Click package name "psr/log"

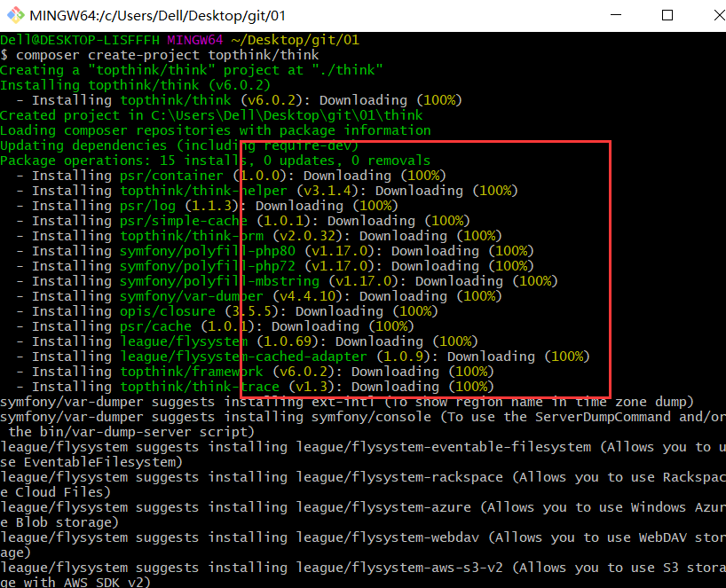147,206
